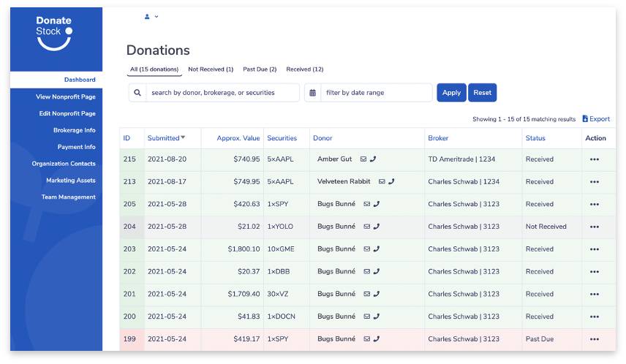
Task: Sort the table by Approx. Value header
Action: (238, 138)
